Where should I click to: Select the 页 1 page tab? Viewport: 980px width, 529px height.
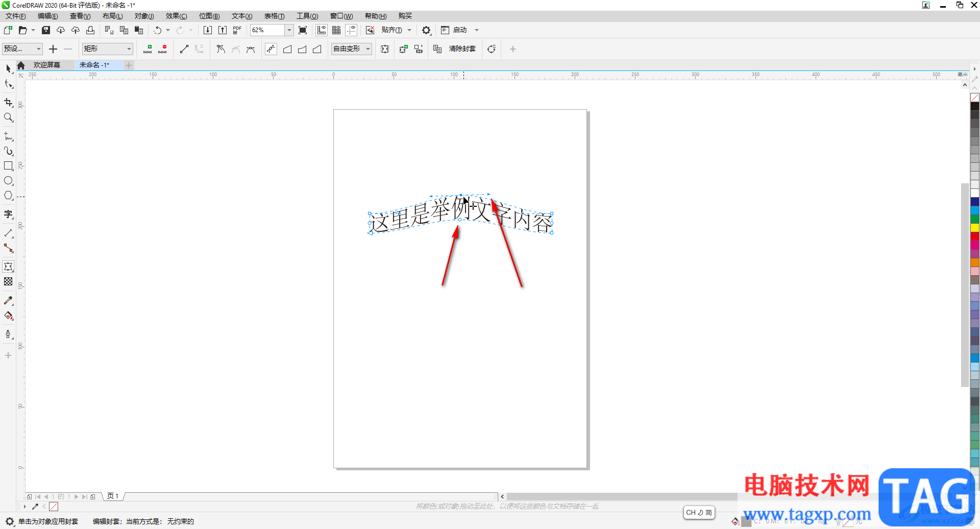pyautogui.click(x=113, y=496)
